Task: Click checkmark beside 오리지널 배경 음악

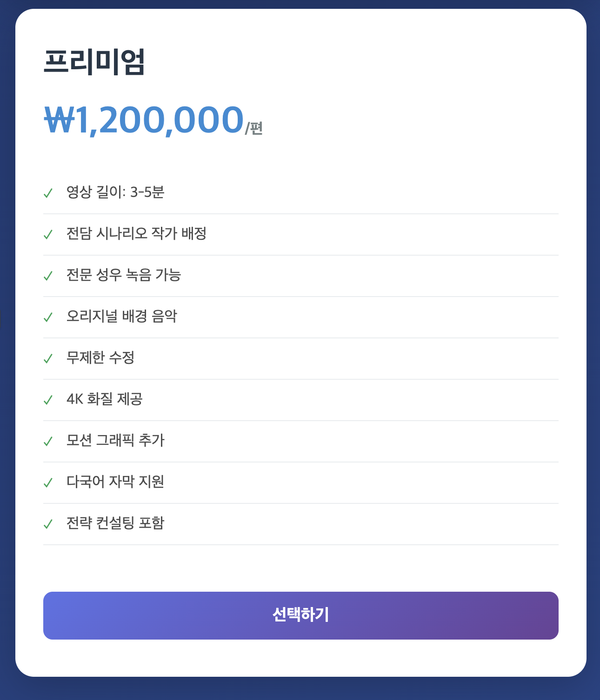Action: coord(48,317)
